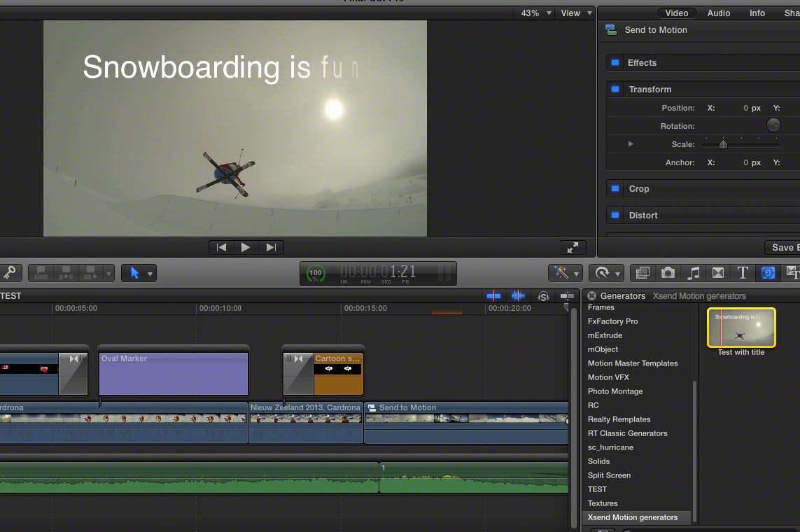Adjust the Scale slider handle

723,144
